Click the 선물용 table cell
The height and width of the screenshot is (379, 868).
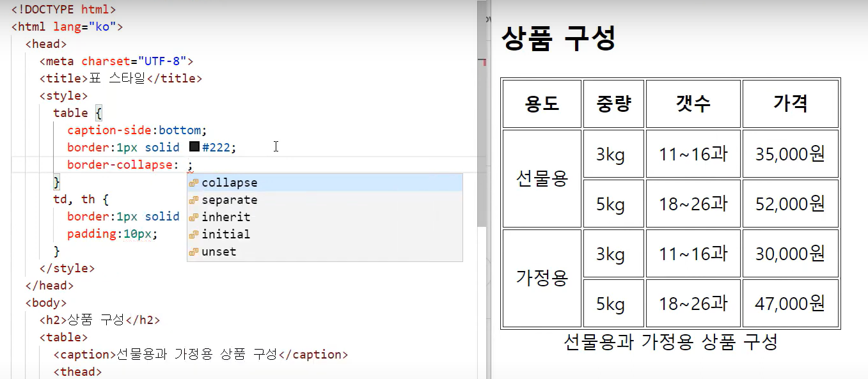(542, 179)
